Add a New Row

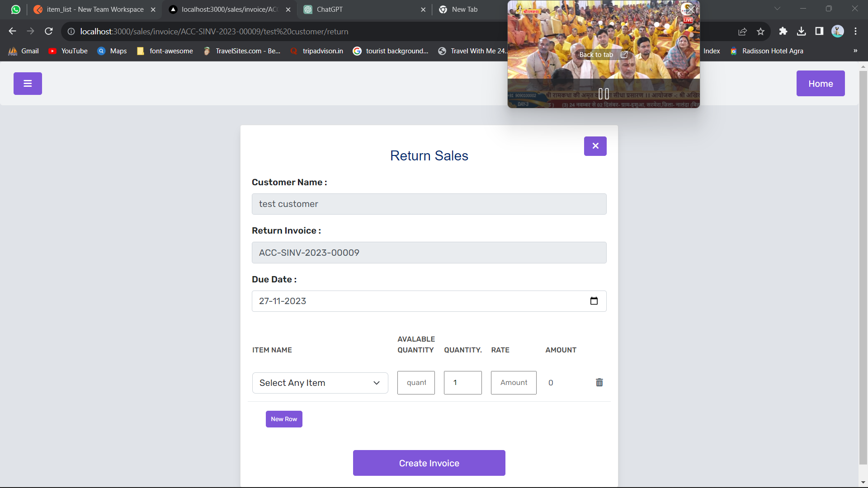pos(283,419)
